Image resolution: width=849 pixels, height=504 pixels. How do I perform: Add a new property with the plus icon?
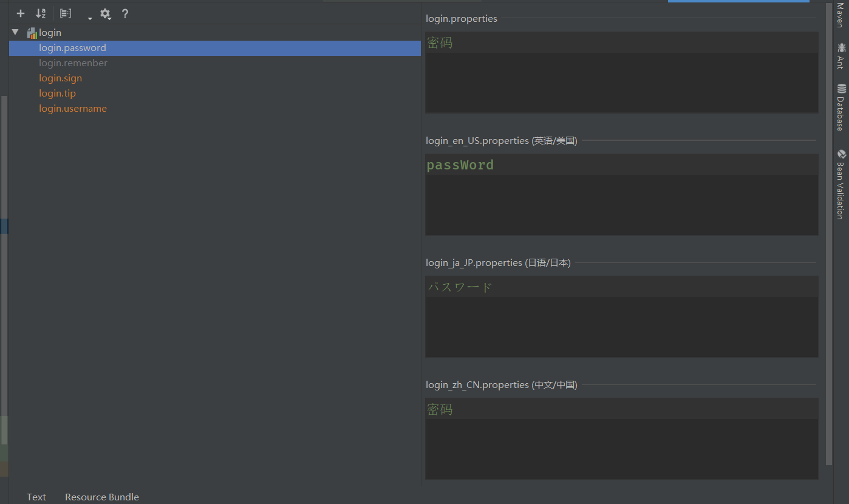[x=21, y=13]
